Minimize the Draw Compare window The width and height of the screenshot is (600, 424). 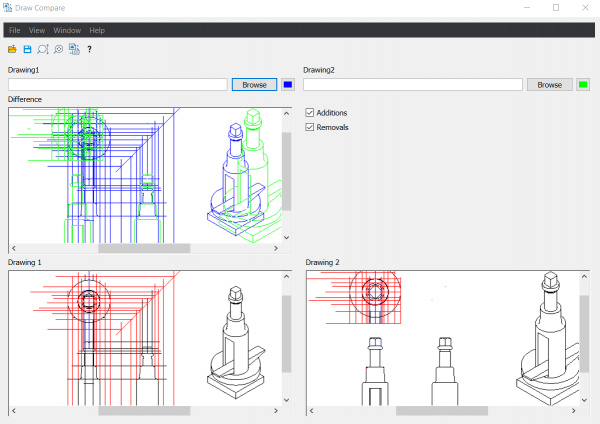(x=527, y=8)
